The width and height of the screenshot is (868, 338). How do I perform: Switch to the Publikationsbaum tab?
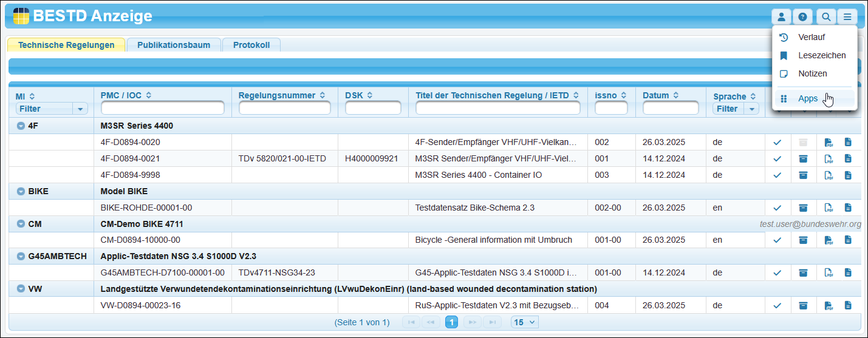173,45
